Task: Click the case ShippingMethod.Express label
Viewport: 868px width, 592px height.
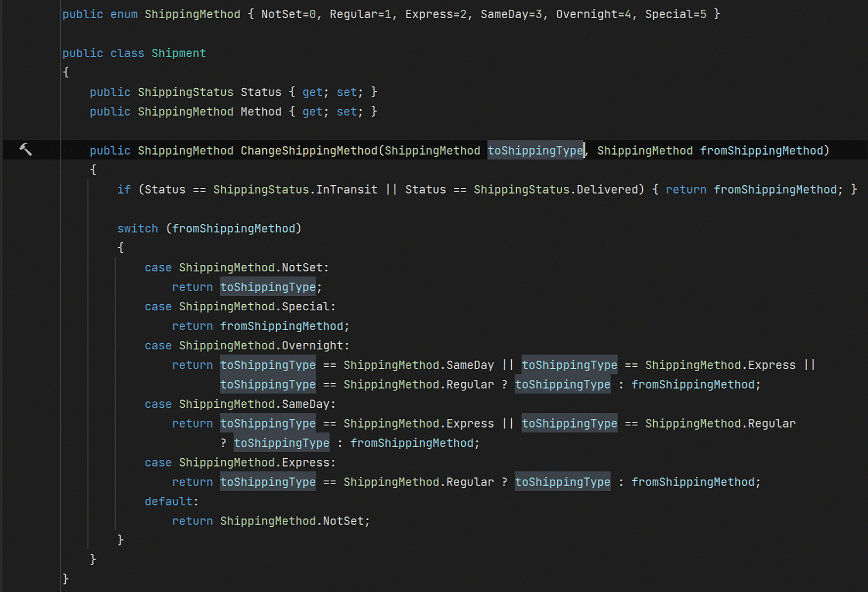Action: tap(239, 463)
